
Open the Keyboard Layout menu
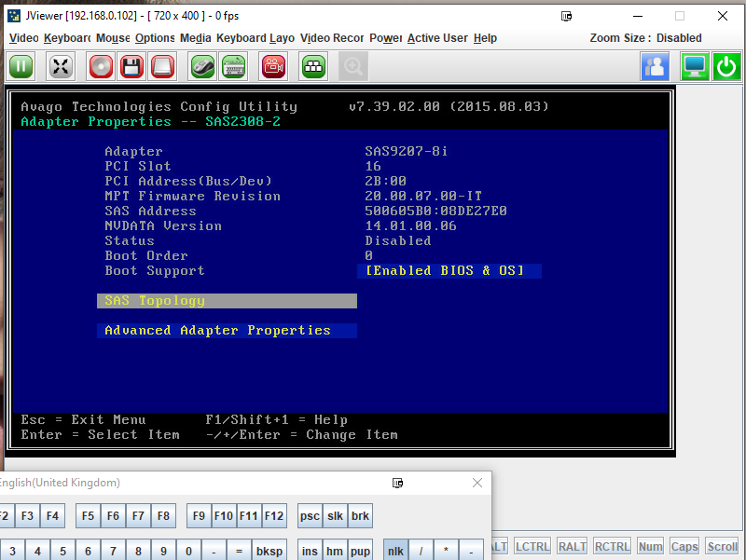[x=256, y=38]
